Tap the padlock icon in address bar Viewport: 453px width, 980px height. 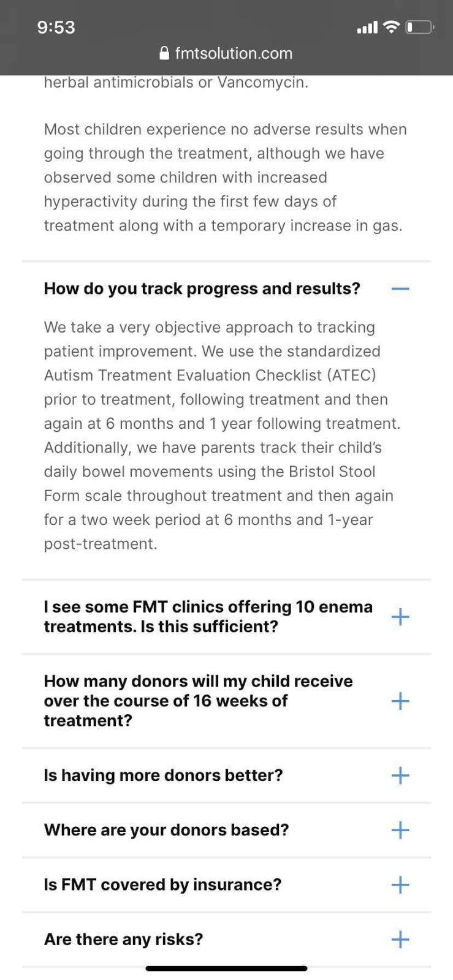click(164, 53)
